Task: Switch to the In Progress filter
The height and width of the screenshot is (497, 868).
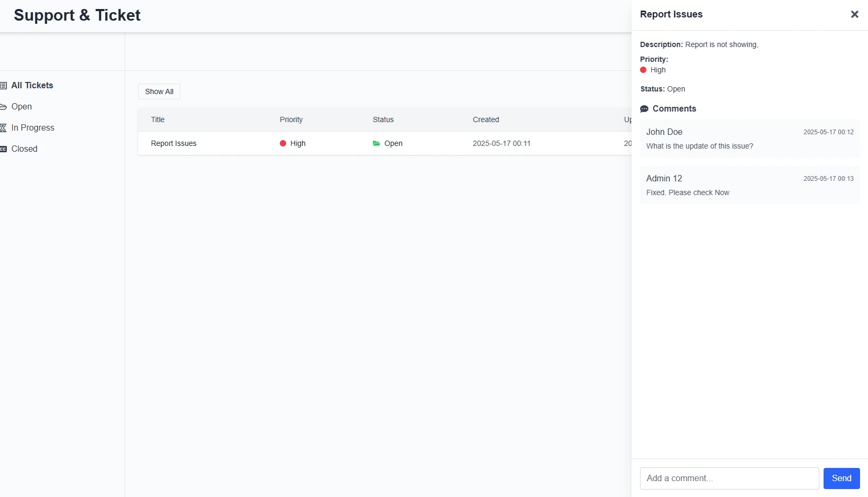Action: (x=32, y=127)
